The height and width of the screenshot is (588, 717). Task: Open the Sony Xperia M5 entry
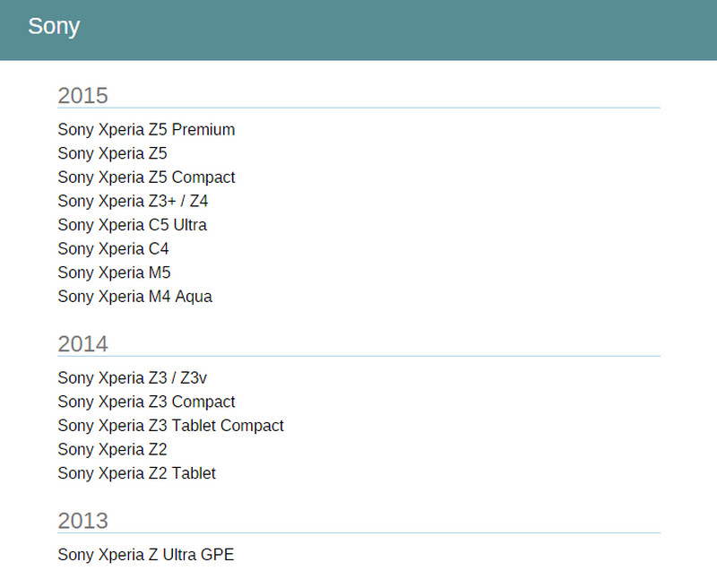pos(114,272)
